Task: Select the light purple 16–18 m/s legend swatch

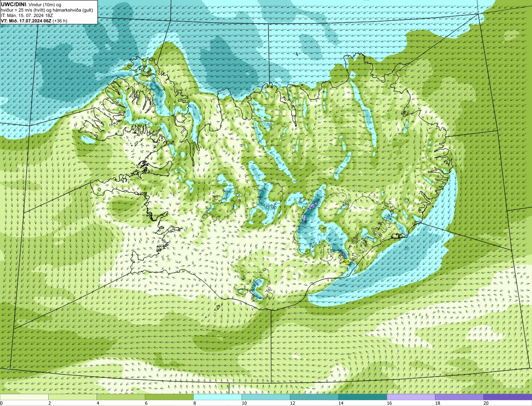Action: (x=411, y=397)
